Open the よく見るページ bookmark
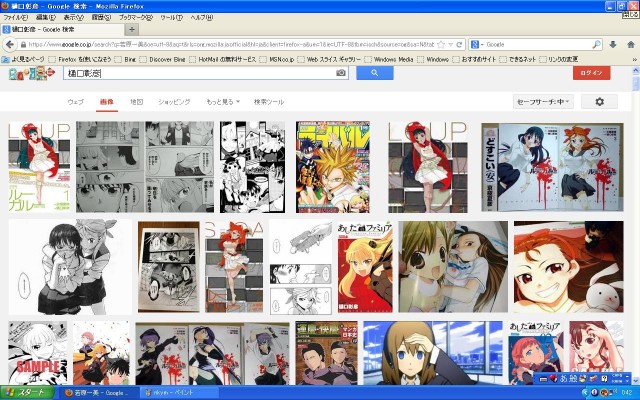This screenshot has width=640, height=400. pos(23,59)
